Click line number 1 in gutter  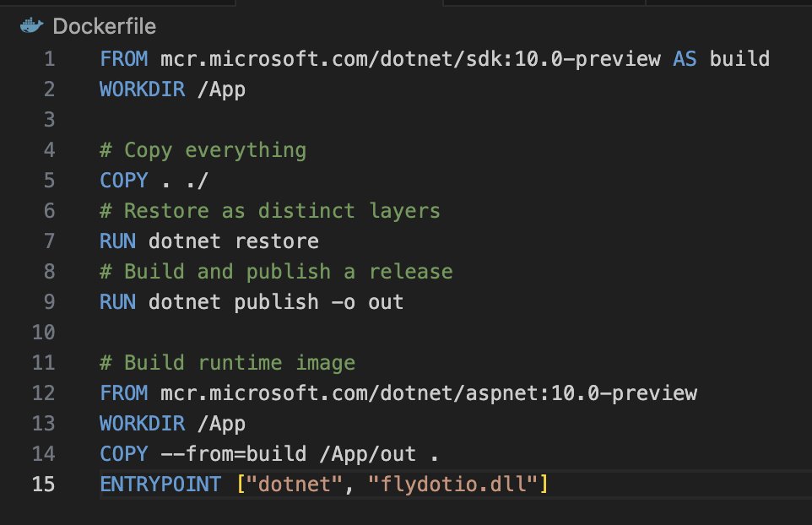(x=49, y=59)
